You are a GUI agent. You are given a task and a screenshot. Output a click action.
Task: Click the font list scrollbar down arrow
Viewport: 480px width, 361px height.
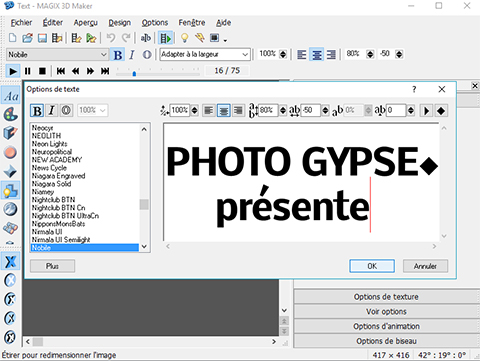(x=144, y=247)
